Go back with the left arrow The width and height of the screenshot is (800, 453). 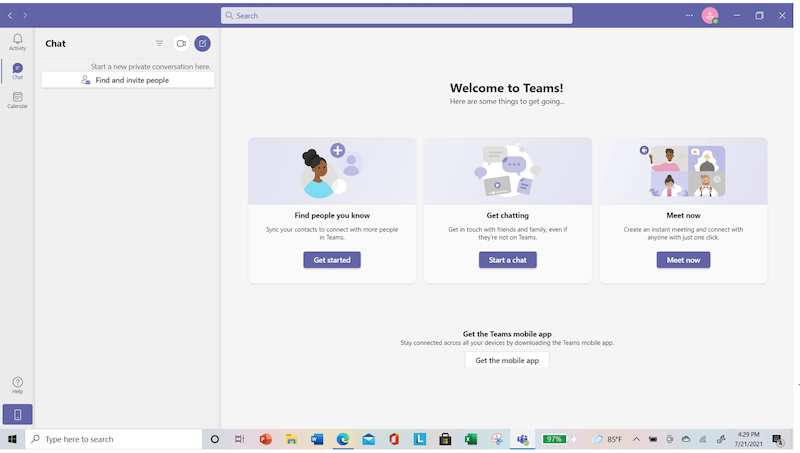point(10,15)
